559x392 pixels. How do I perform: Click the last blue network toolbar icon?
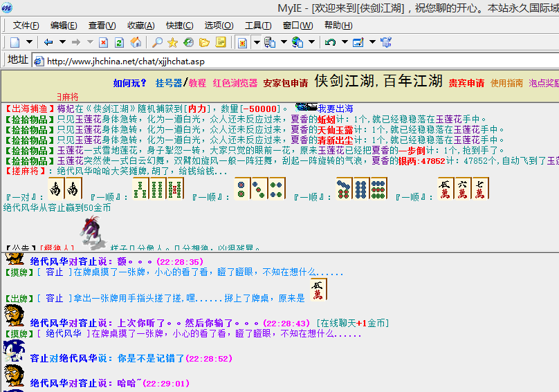(386, 42)
